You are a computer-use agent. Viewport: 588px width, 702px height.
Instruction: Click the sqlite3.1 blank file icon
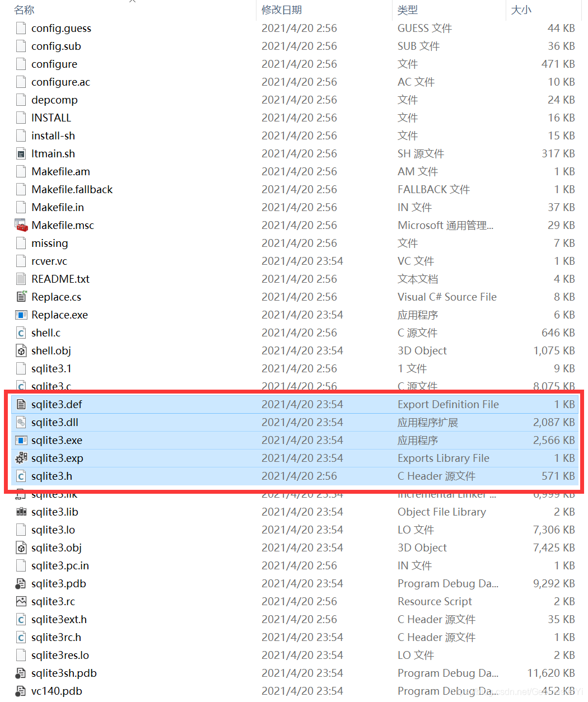(21, 368)
